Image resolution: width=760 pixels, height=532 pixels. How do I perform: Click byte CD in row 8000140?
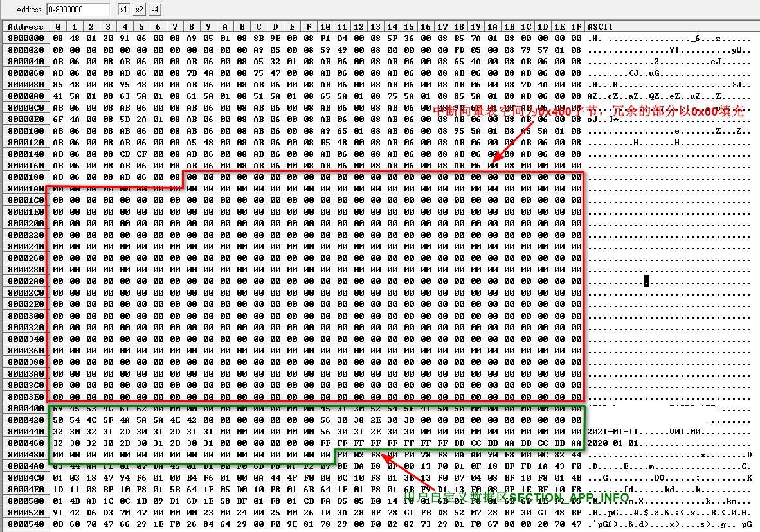pyautogui.click(x=125, y=154)
